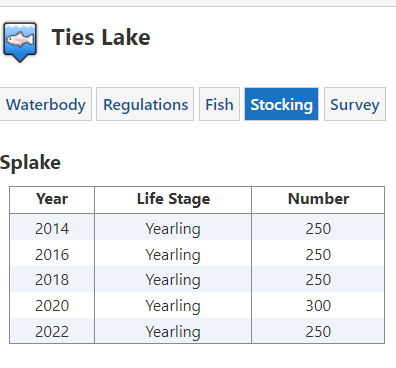Click Yearling in the 2022 row
Screen dimensions: 396x368
click(173, 331)
